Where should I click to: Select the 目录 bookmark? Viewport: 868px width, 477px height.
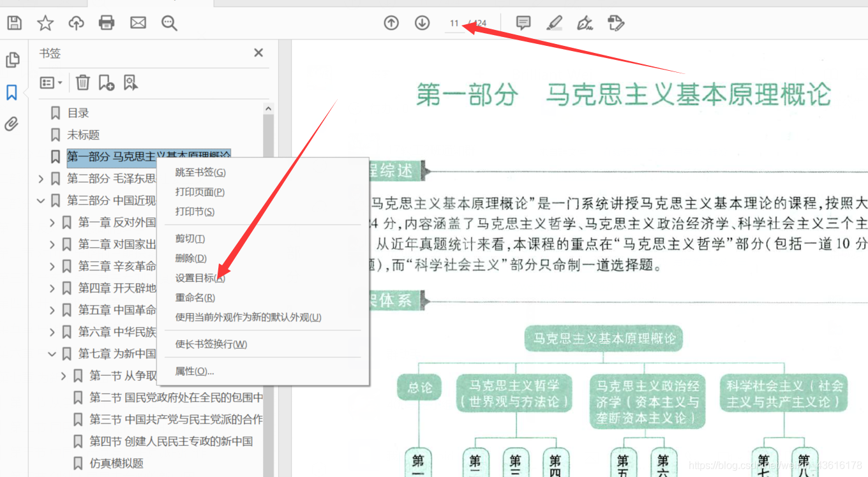pyautogui.click(x=79, y=113)
